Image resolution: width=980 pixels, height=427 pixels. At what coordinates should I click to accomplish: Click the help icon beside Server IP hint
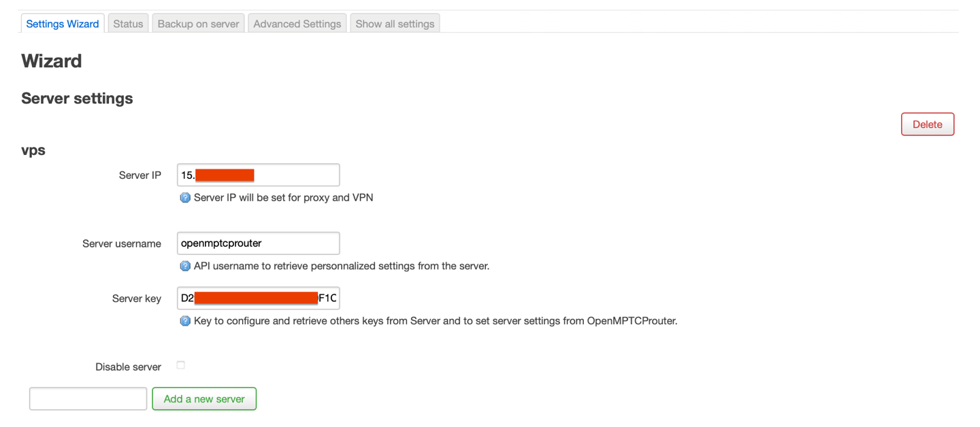(x=184, y=197)
